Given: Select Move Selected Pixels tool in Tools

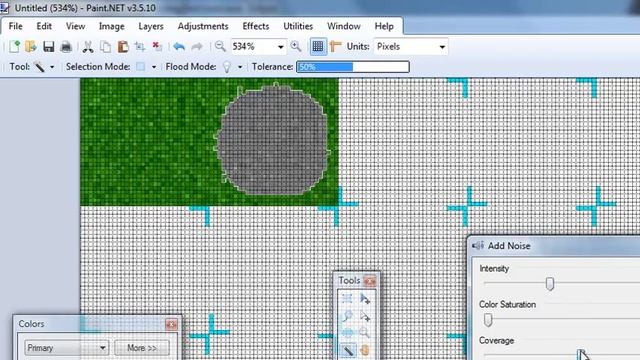Looking at the screenshot, I should click(x=365, y=298).
